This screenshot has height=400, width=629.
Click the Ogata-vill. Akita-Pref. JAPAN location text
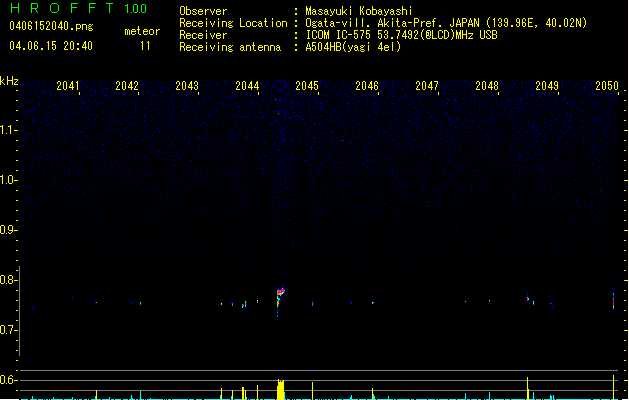pyautogui.click(x=446, y=23)
